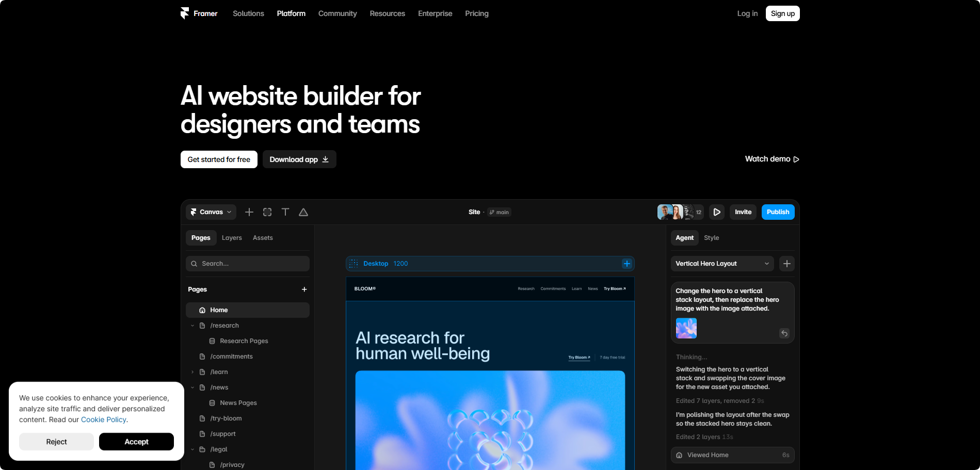Select the /privacy page row
The image size is (980, 470).
[x=248, y=464]
